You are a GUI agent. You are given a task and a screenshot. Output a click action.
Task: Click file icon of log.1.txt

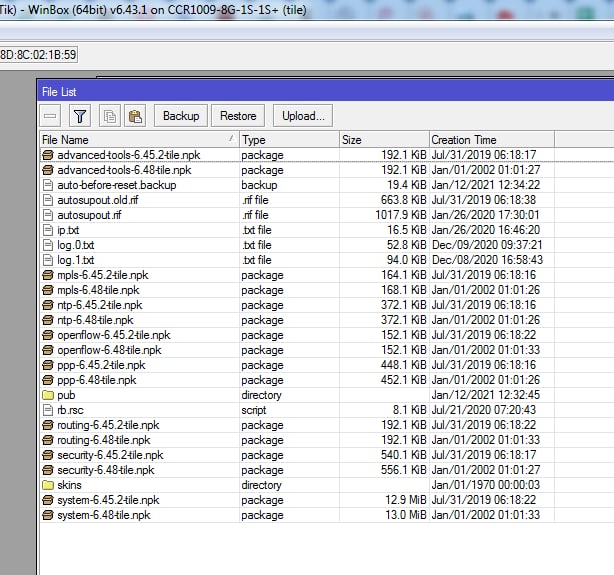click(x=48, y=260)
